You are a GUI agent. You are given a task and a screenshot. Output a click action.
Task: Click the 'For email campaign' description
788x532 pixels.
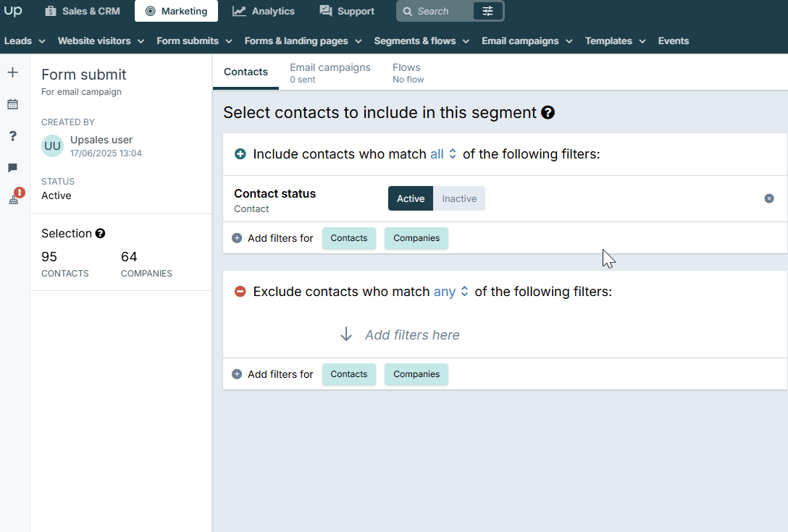click(x=81, y=92)
